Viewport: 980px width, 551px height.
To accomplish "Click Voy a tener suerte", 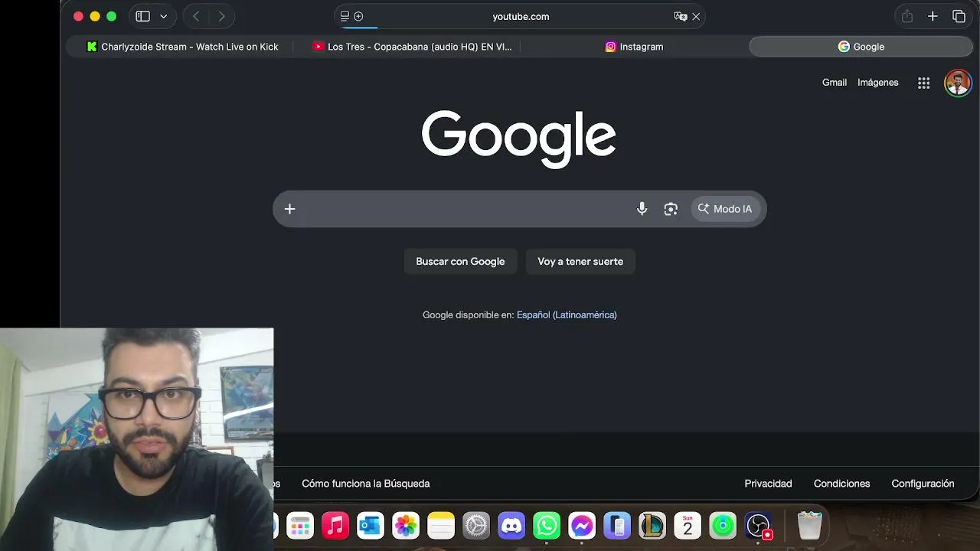I will (580, 262).
